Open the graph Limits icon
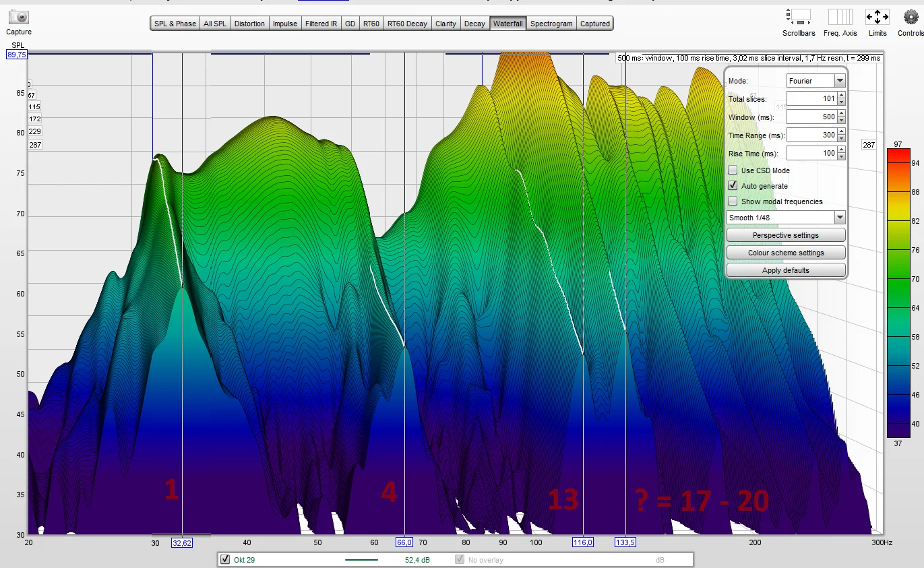 coord(877,17)
